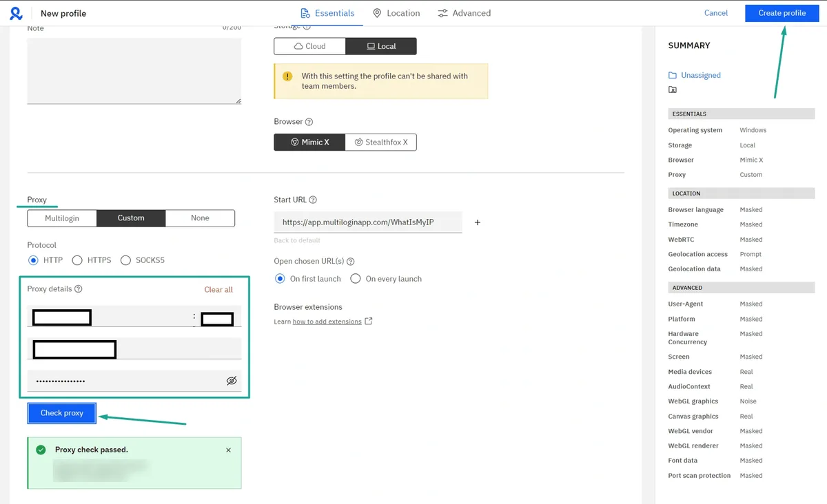Click the Multilogin logo icon
Screen dimensions: 827x504
click(16, 13)
